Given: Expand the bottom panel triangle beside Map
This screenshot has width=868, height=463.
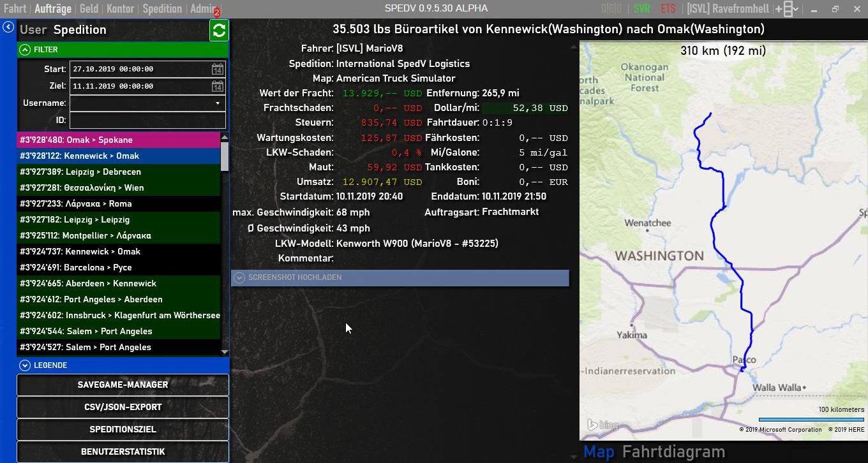Looking at the screenshot, I should click(x=573, y=456).
